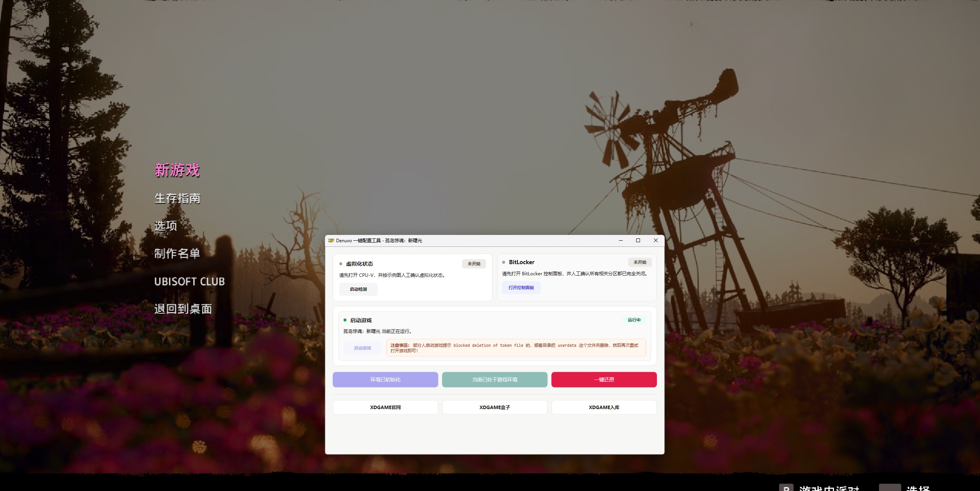Open the XDGAME盒子 link

coord(494,407)
